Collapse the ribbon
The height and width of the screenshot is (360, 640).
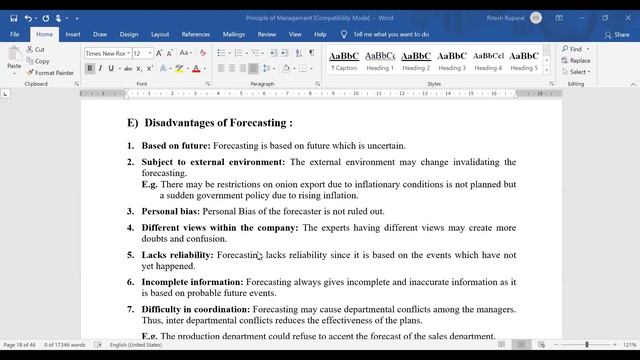coord(633,84)
